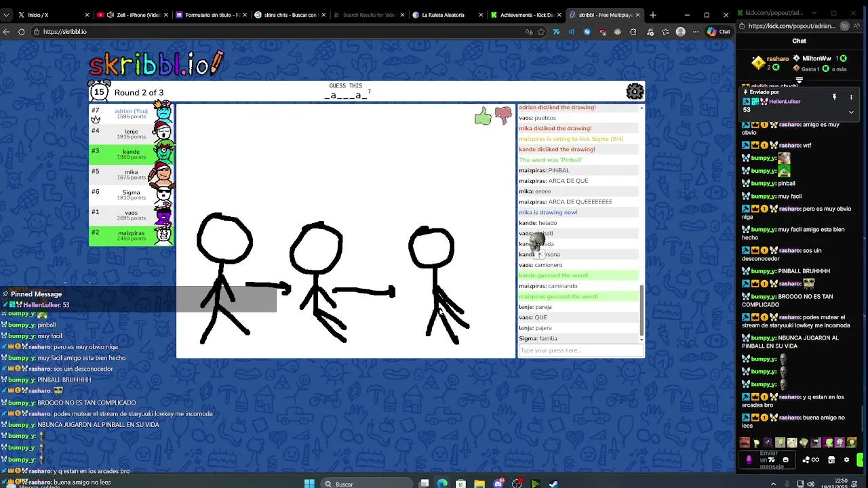Click the Pinned Message header in the overlay
The width and height of the screenshot is (868, 488).
click(36, 294)
